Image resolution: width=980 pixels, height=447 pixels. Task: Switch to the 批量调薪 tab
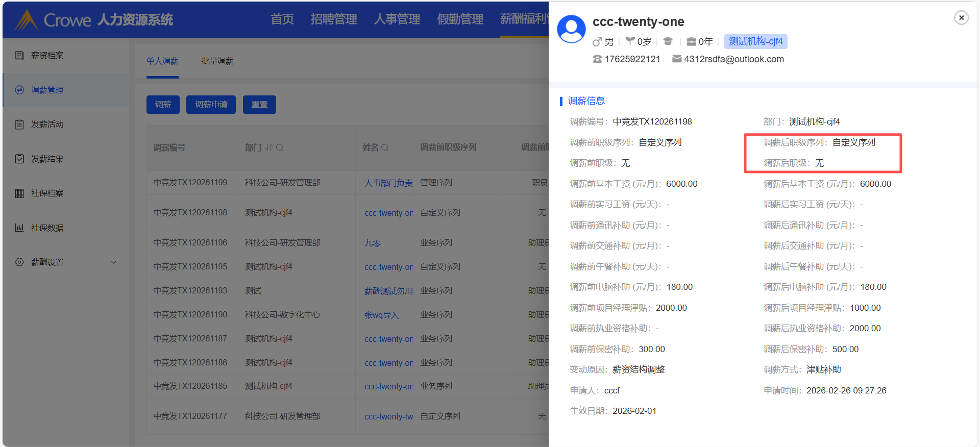pyautogui.click(x=217, y=61)
